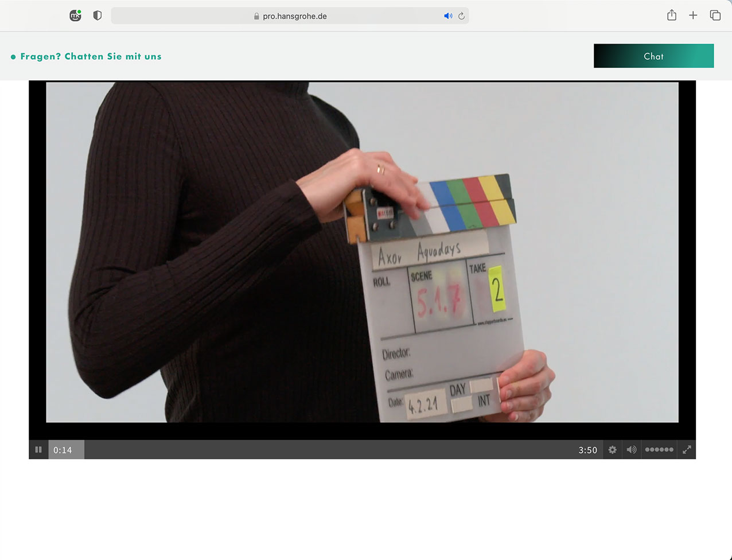Click the lock icon beside the URL

[256, 17]
